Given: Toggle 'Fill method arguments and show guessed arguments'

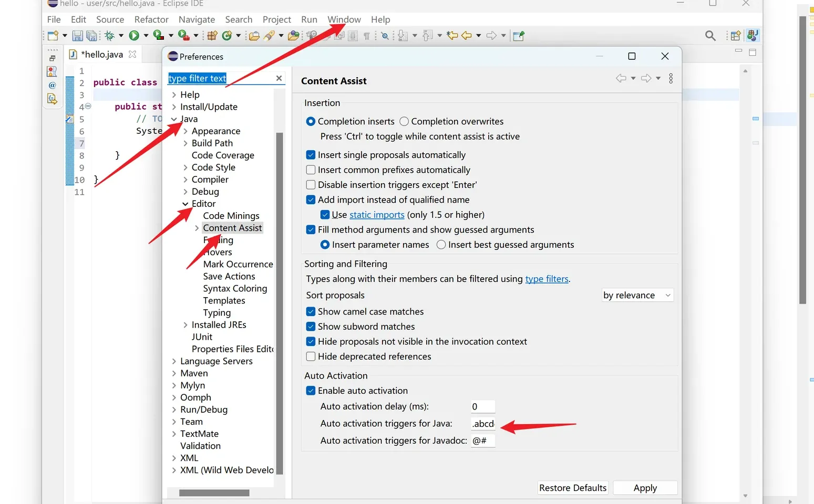Looking at the screenshot, I should 311,229.
